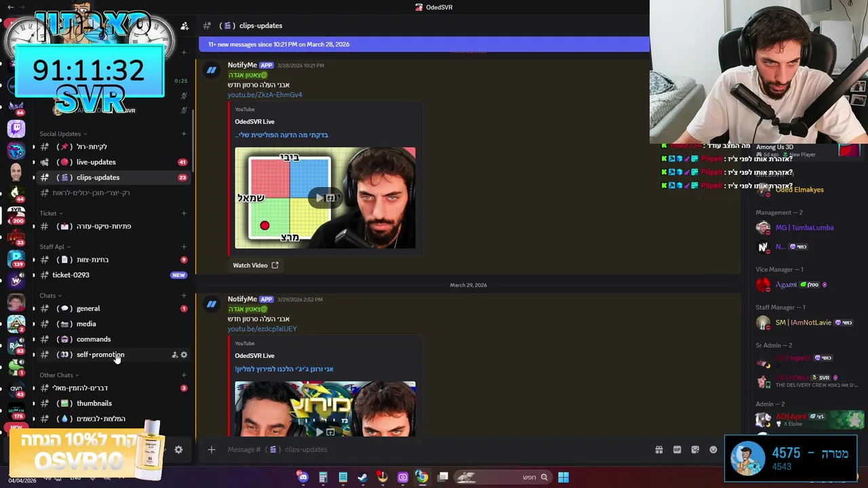868x488 pixels.
Task: Click new messages since 10:21 PM banner
Action: coord(424,44)
